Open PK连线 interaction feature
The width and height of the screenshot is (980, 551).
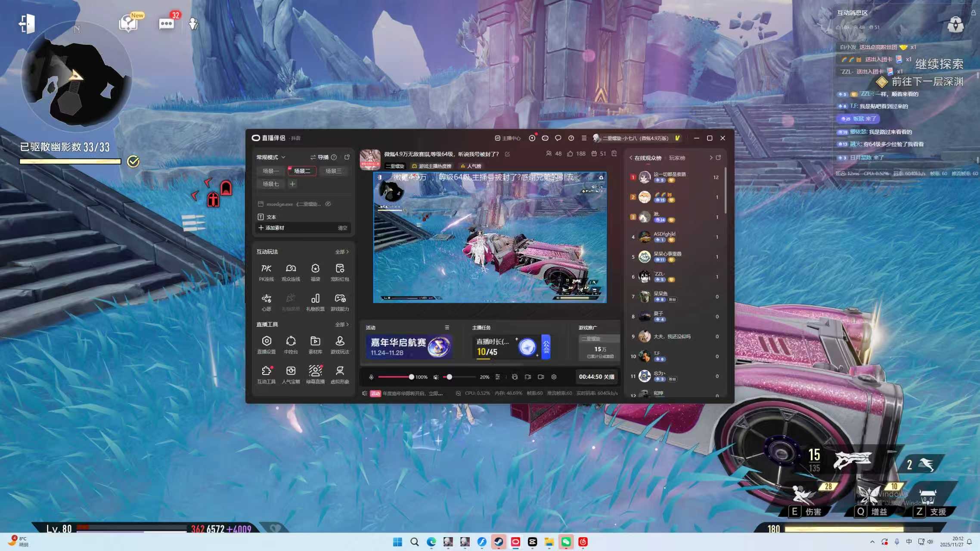click(266, 272)
